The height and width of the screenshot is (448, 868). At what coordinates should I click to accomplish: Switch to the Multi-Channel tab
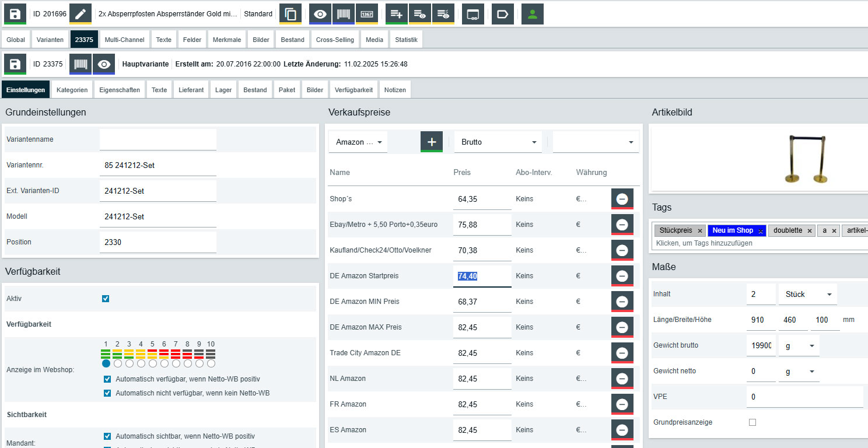124,40
